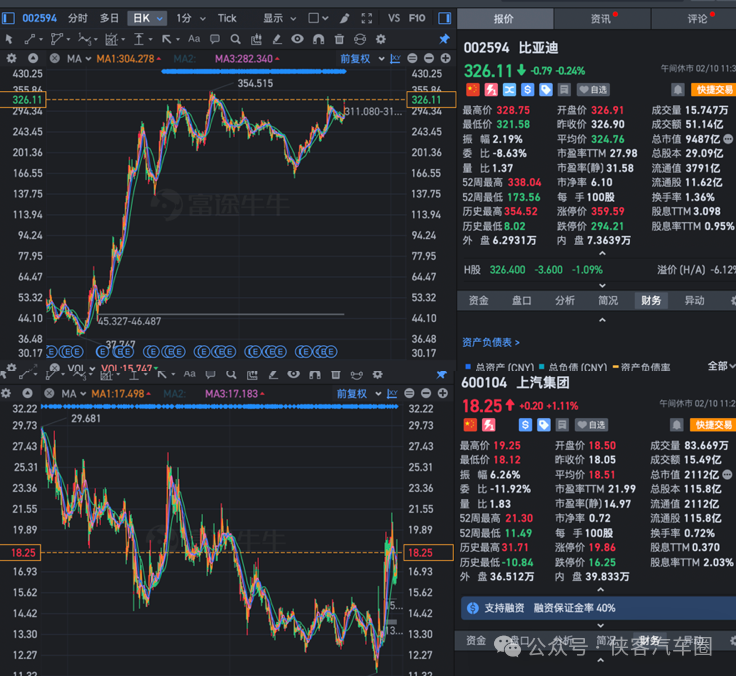Click blue range slider above 上汽集团 chart

(x=220, y=407)
